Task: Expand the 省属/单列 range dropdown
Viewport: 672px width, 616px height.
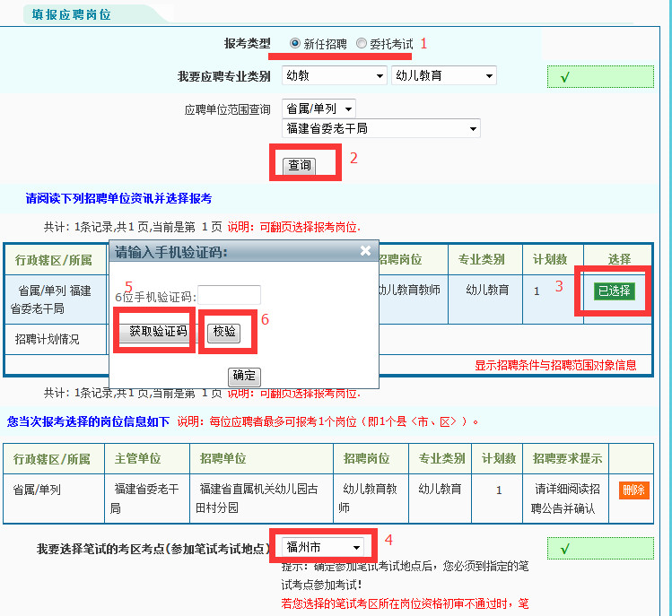Action: [x=319, y=108]
